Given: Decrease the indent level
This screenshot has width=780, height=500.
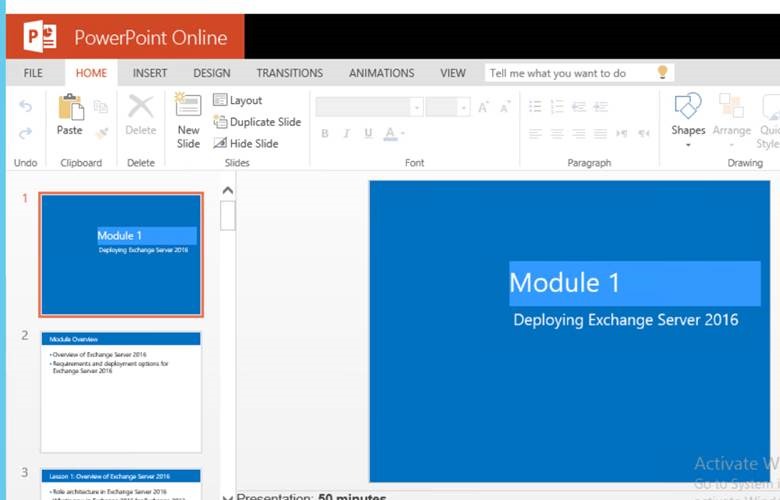Looking at the screenshot, I should click(579, 106).
